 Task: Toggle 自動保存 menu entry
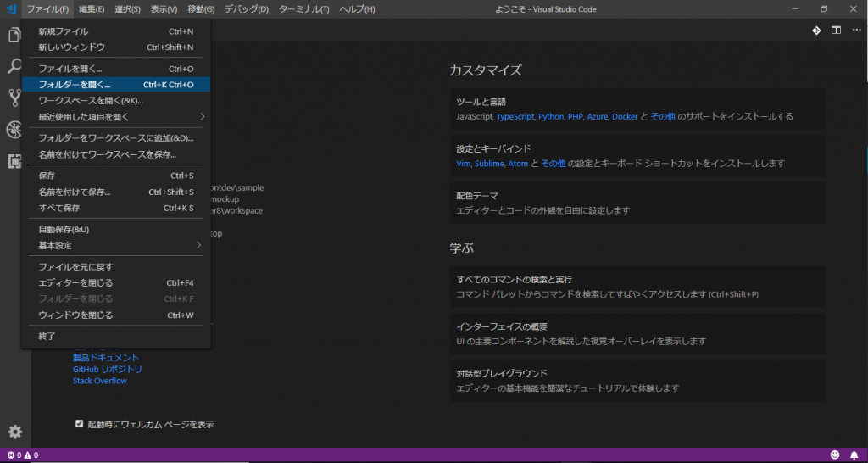[116, 229]
